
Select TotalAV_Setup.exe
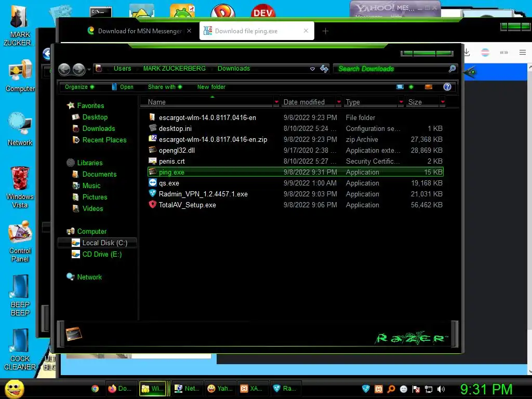coord(187,205)
